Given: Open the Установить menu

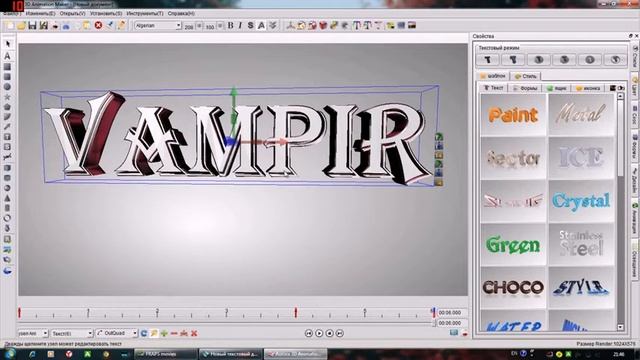Looking at the screenshot, I should pos(106,13).
